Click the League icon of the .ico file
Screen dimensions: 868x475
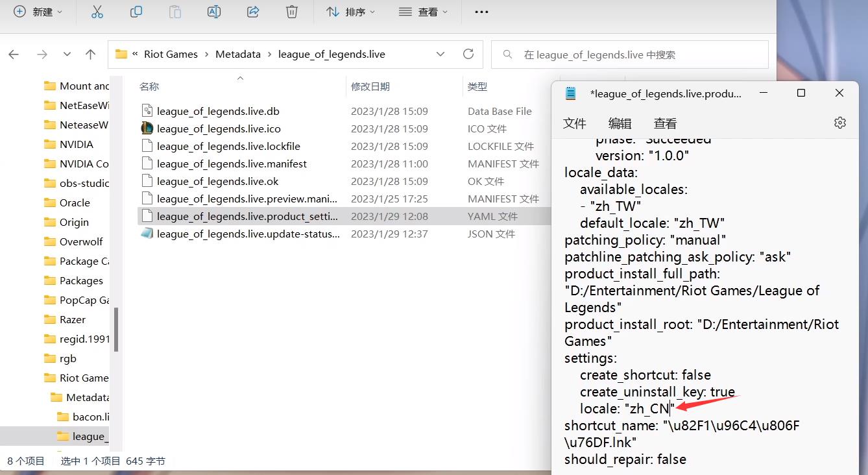pos(147,128)
